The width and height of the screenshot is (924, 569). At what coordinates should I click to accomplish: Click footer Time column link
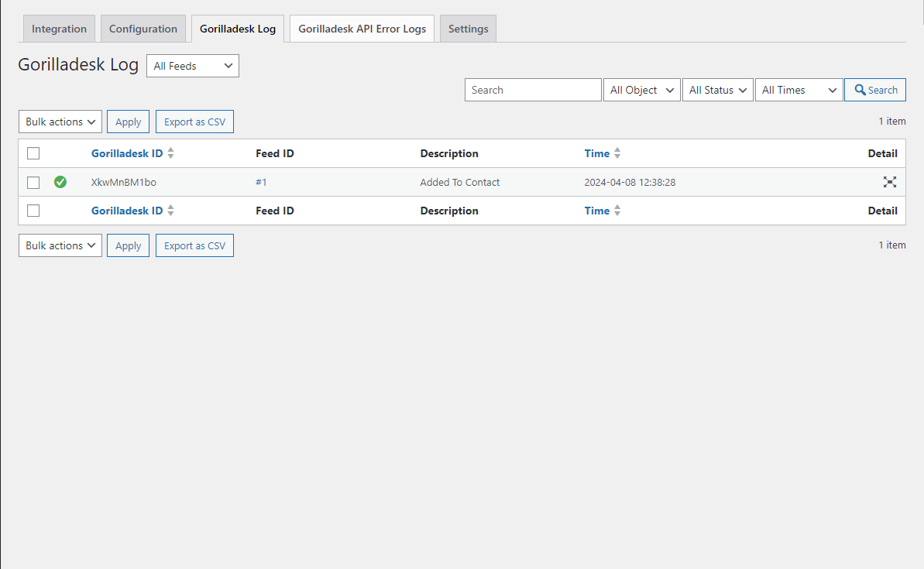click(x=597, y=211)
